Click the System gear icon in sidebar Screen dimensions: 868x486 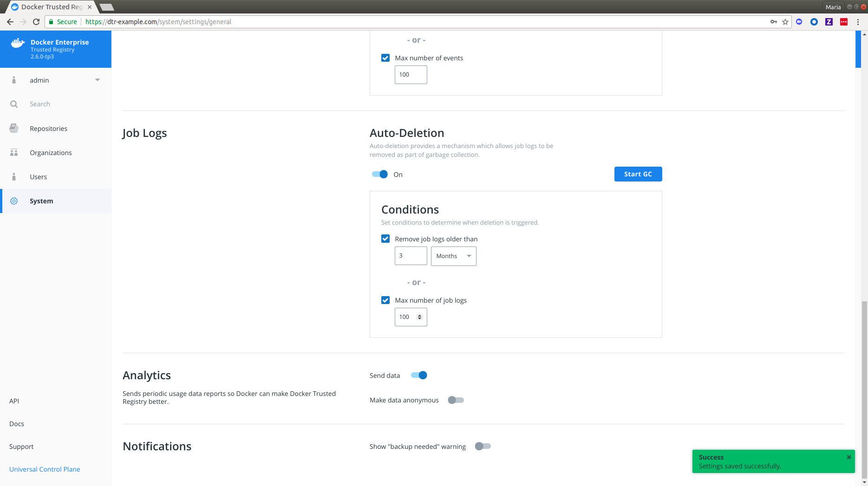tap(14, 201)
